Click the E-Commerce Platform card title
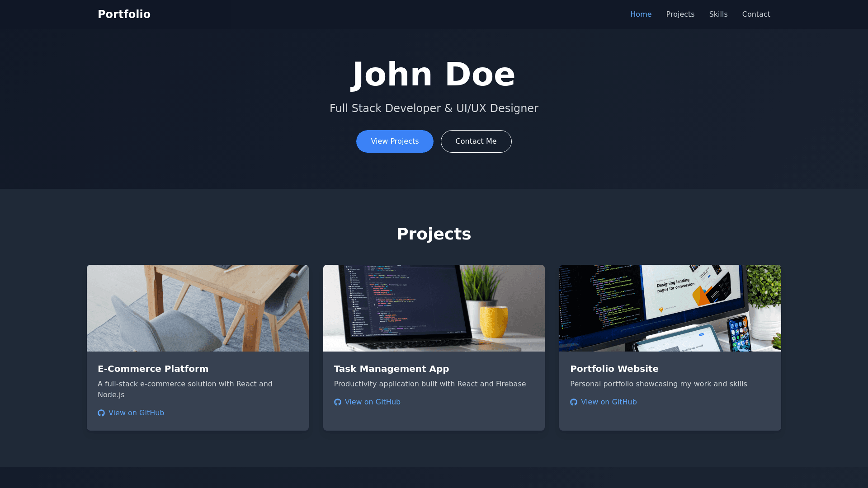 153,369
